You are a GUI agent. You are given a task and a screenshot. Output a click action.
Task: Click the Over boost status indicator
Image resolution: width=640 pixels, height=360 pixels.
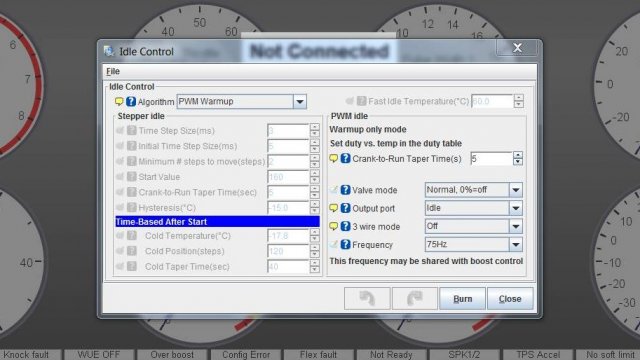[172, 355]
